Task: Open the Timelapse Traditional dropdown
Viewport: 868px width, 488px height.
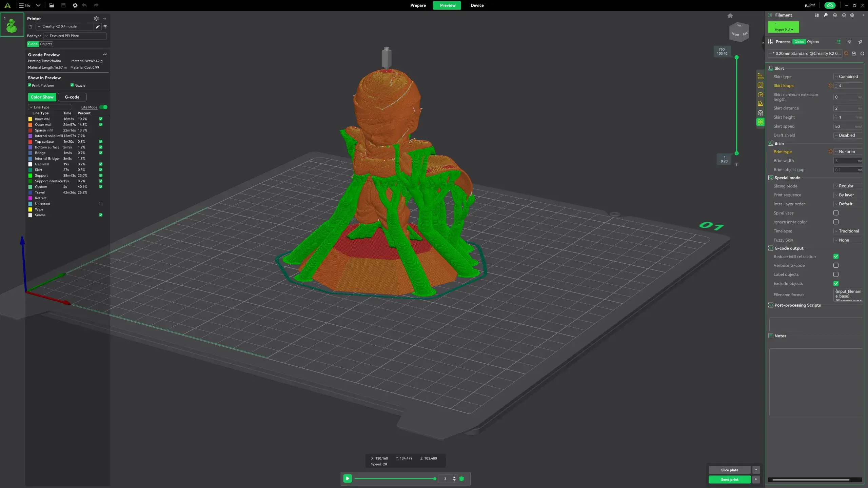Action: 848,231
